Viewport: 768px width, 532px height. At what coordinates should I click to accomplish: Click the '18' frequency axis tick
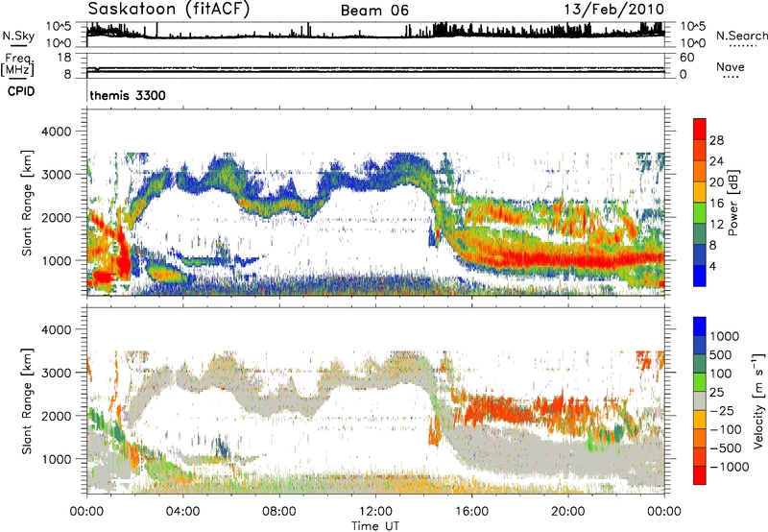pyautogui.click(x=64, y=58)
